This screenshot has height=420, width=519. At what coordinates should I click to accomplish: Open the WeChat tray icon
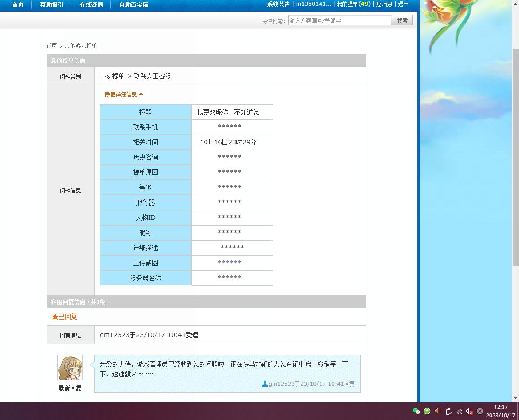[416, 411]
